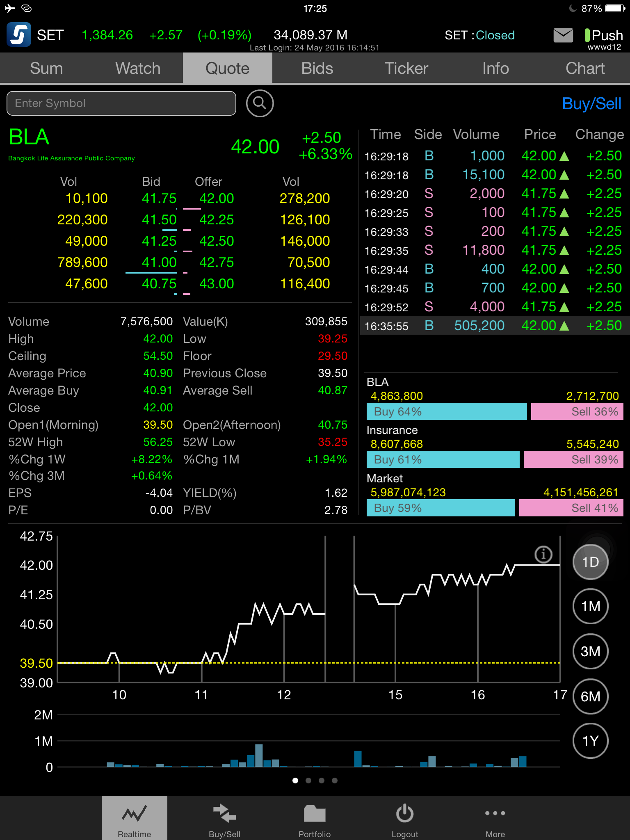Select the 1D chart range
Viewport: 630px width, 840px height.
click(x=590, y=562)
